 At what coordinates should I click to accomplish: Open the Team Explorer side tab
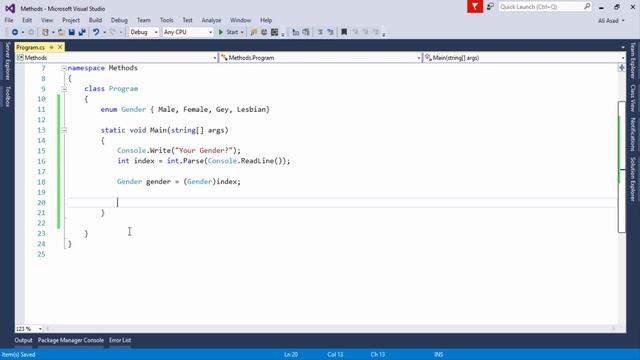coord(633,60)
